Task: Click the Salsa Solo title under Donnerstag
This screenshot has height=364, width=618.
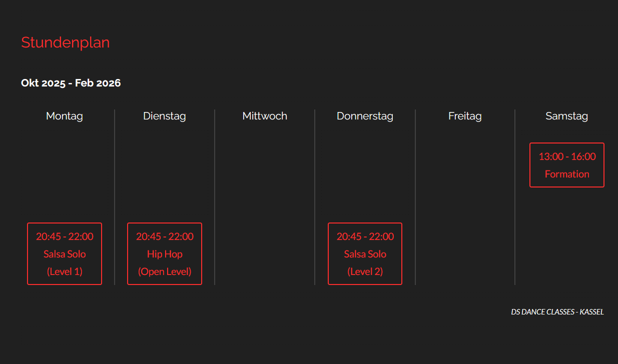Action: (365, 254)
